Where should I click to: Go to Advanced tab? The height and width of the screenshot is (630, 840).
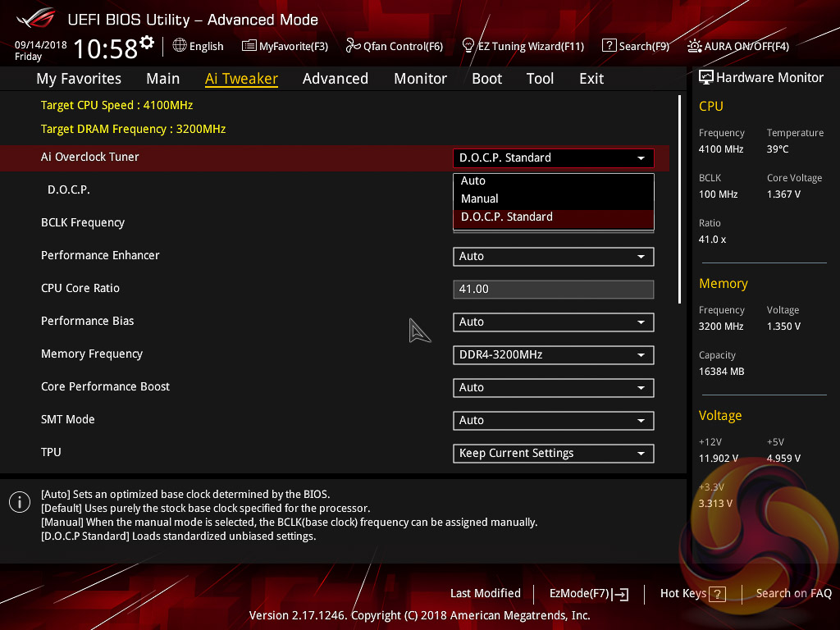coord(336,79)
